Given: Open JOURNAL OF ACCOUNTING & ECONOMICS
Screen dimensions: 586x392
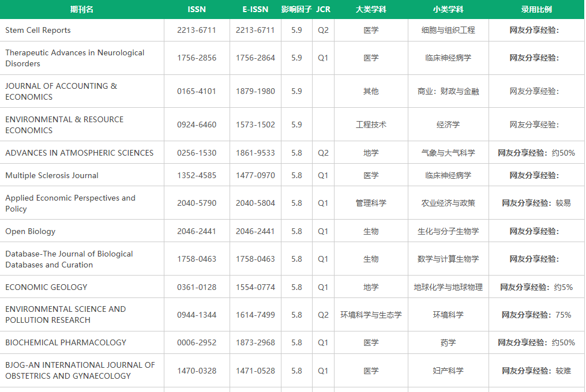Looking at the screenshot, I should [x=61, y=91].
